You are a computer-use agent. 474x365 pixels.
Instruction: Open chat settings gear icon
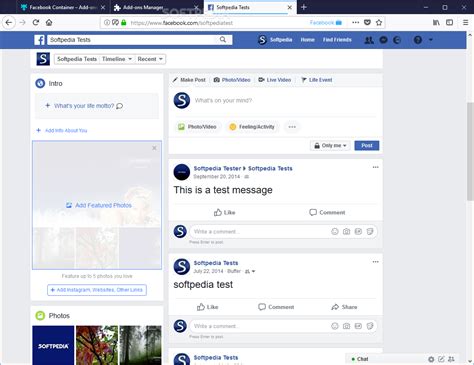(431, 359)
